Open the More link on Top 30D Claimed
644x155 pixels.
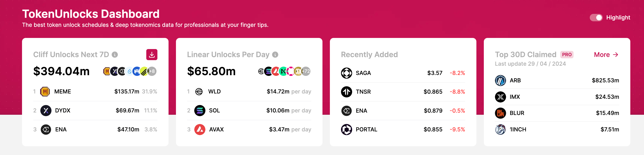click(x=606, y=54)
